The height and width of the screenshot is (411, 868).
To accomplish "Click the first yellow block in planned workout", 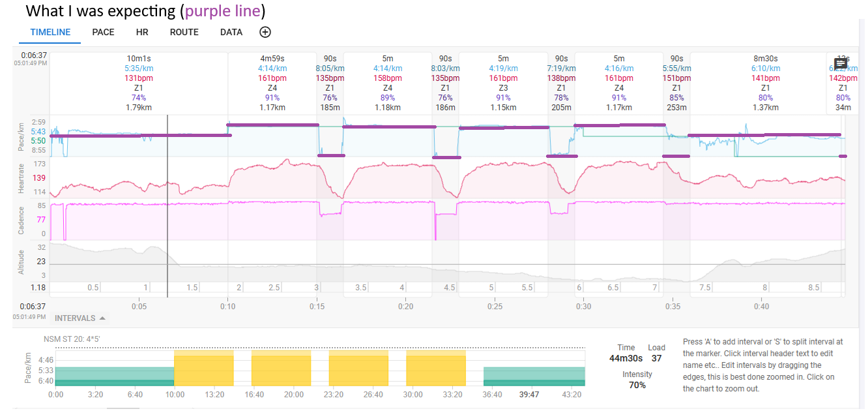I will coord(203,369).
